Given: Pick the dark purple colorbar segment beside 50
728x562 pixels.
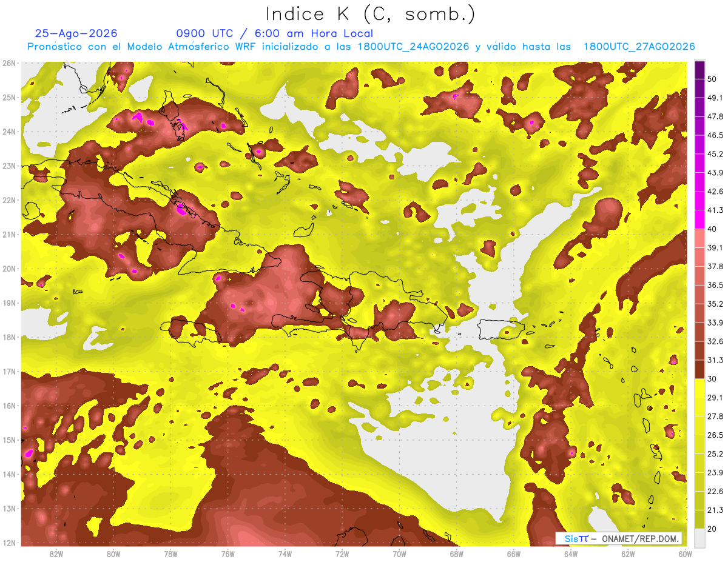Looking at the screenshot, I should click(x=699, y=70).
